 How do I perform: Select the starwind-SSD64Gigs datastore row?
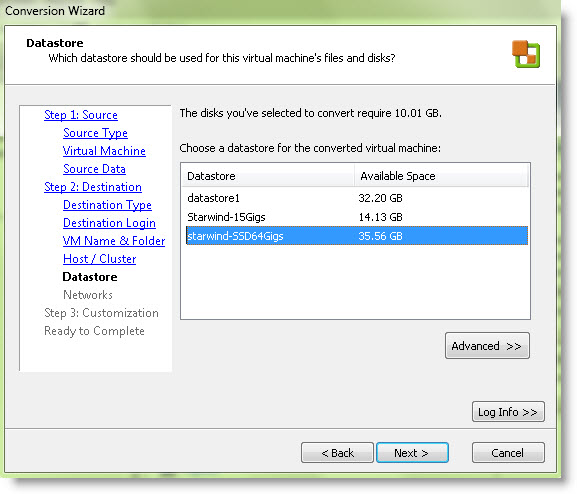click(357, 236)
